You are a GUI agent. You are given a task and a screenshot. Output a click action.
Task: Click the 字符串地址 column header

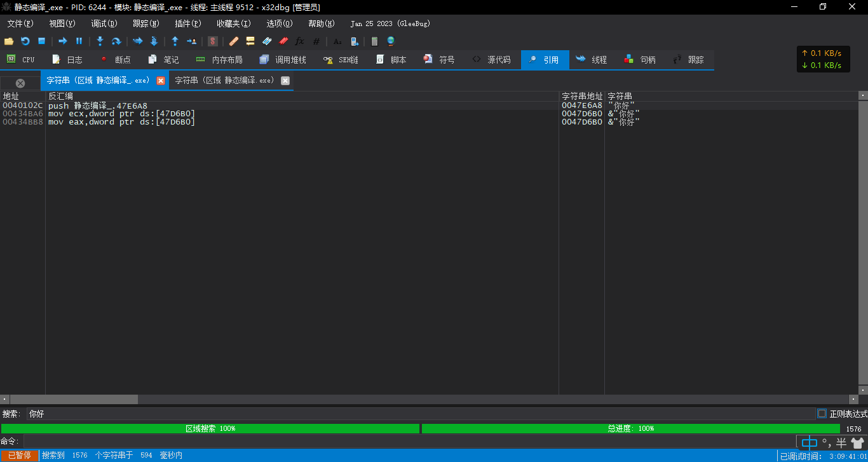point(581,96)
